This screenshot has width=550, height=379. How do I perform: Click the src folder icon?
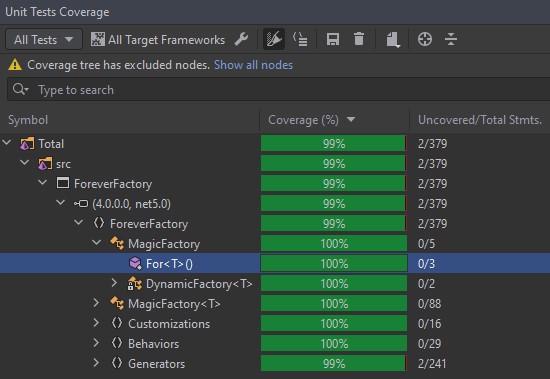[x=45, y=164]
